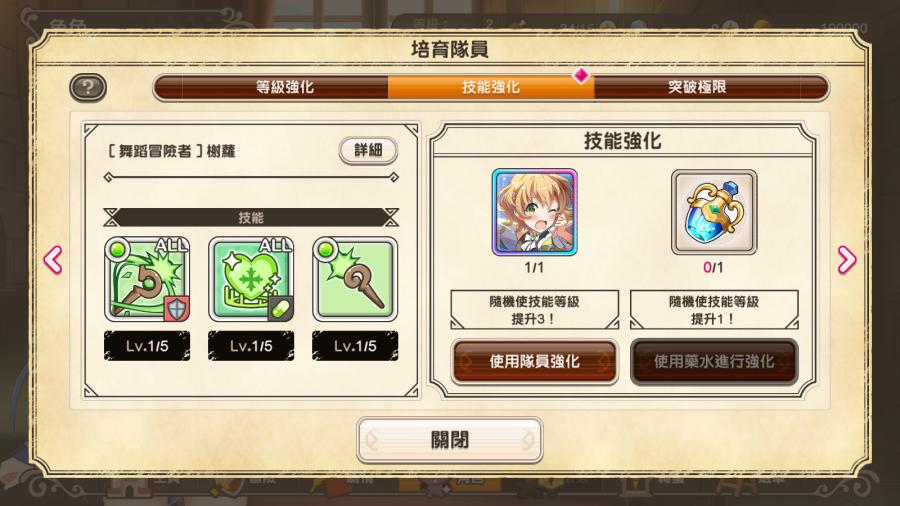Tap the Lv.1/5 label under first skill
This screenshot has width=900, height=506.
147,346
